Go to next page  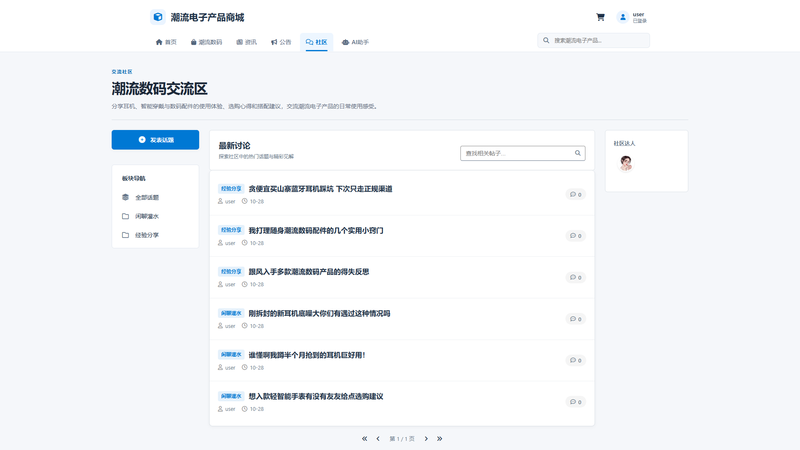click(426, 439)
